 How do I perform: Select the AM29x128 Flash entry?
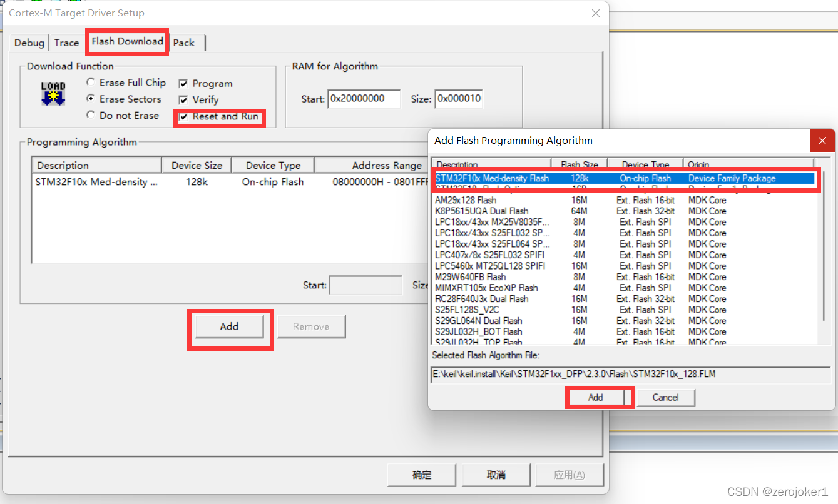pyautogui.click(x=624, y=200)
